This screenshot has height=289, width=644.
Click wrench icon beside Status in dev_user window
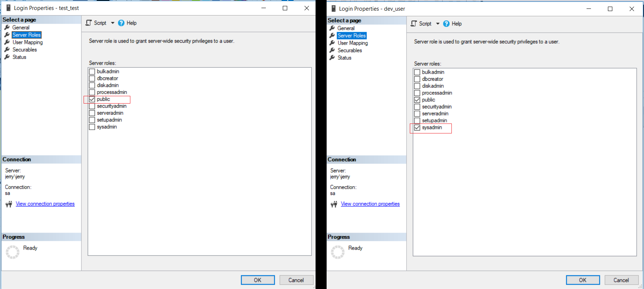pos(332,58)
